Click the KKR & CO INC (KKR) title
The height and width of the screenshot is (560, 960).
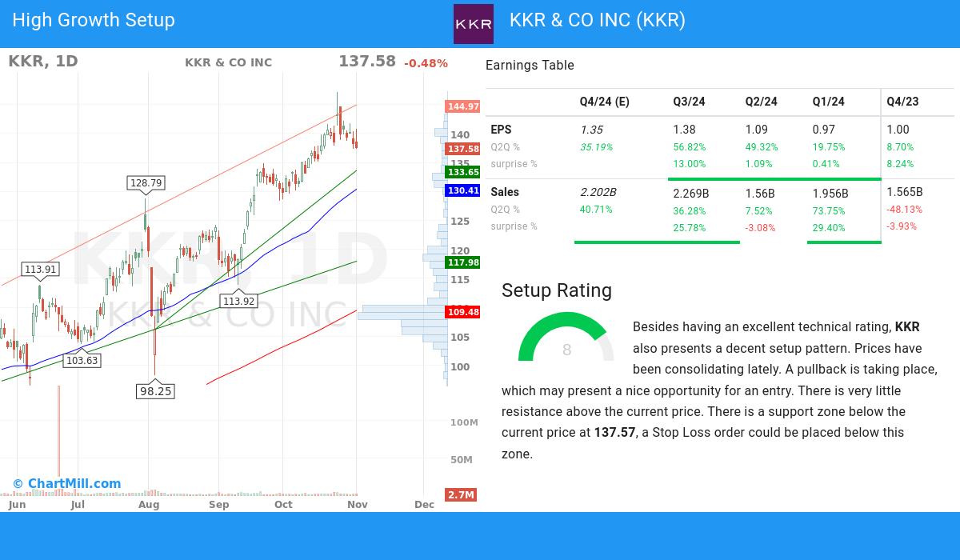pos(597,20)
